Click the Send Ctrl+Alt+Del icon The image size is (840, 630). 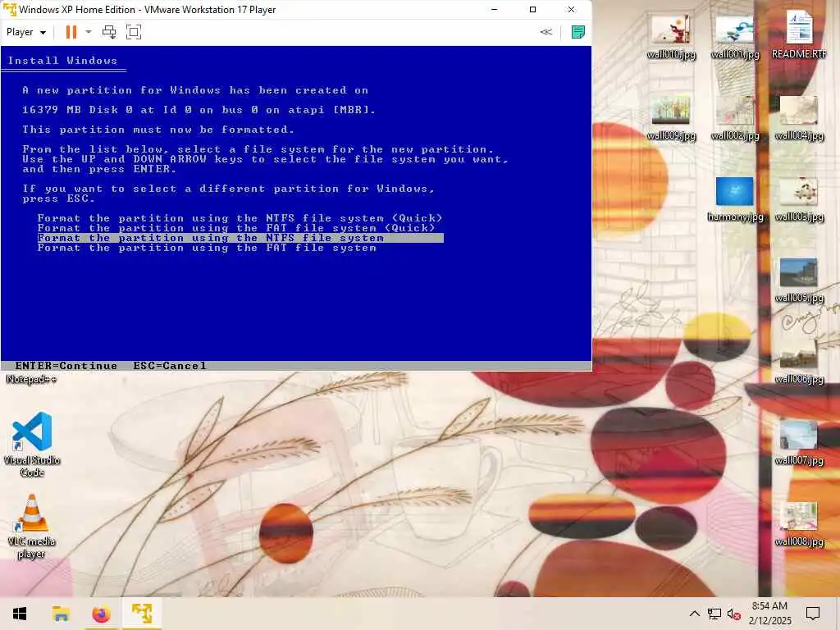pos(109,32)
